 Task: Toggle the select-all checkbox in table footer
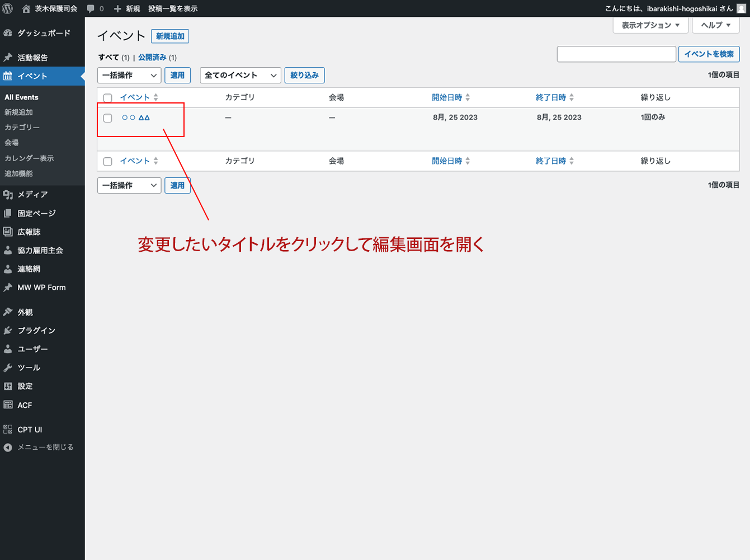coord(108,162)
